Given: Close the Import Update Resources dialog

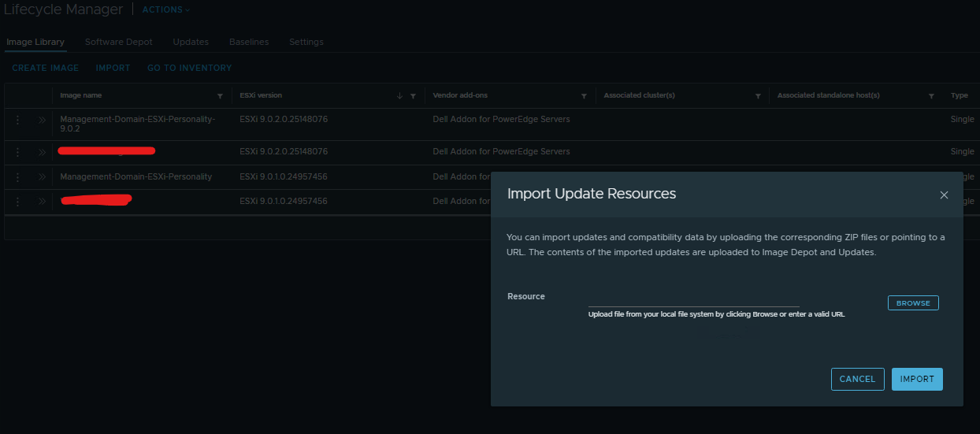Looking at the screenshot, I should point(944,195).
